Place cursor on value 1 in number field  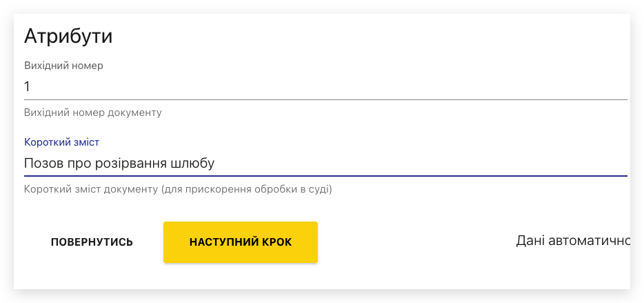point(28,87)
